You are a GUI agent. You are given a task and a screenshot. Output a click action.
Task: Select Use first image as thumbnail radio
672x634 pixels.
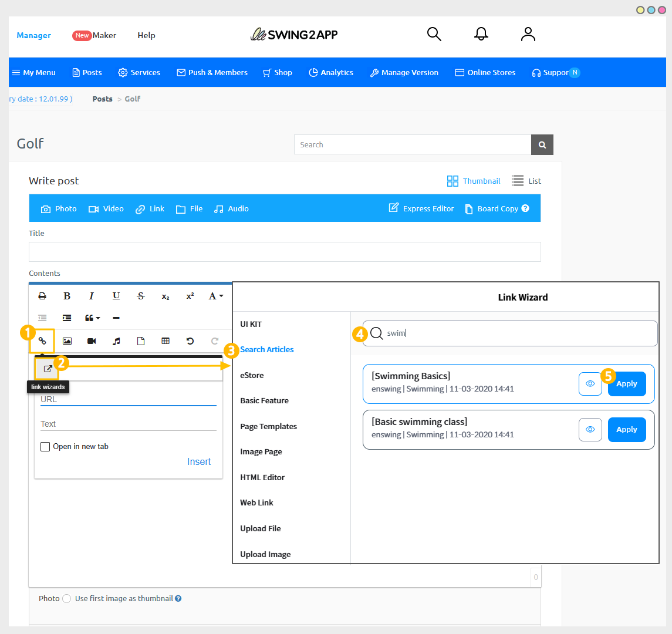click(x=66, y=598)
